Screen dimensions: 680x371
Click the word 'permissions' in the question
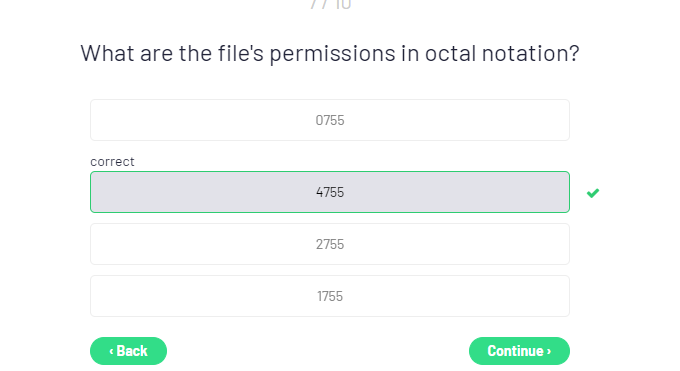point(332,55)
